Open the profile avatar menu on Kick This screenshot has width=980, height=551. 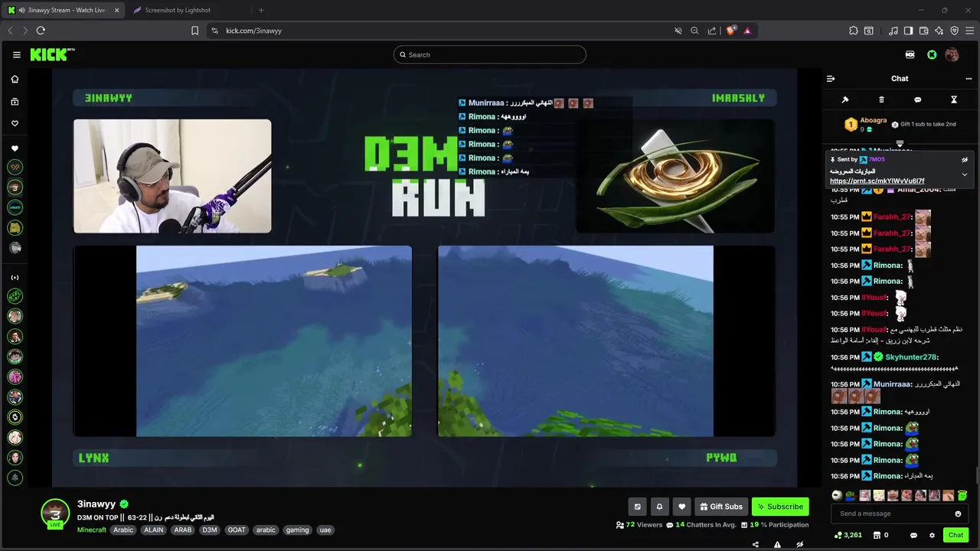point(952,54)
